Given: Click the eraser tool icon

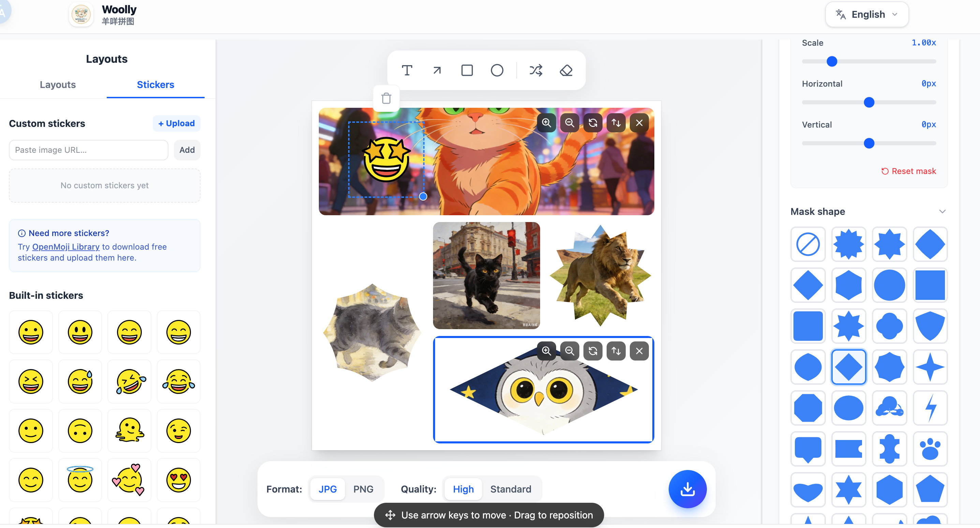Looking at the screenshot, I should click(566, 70).
